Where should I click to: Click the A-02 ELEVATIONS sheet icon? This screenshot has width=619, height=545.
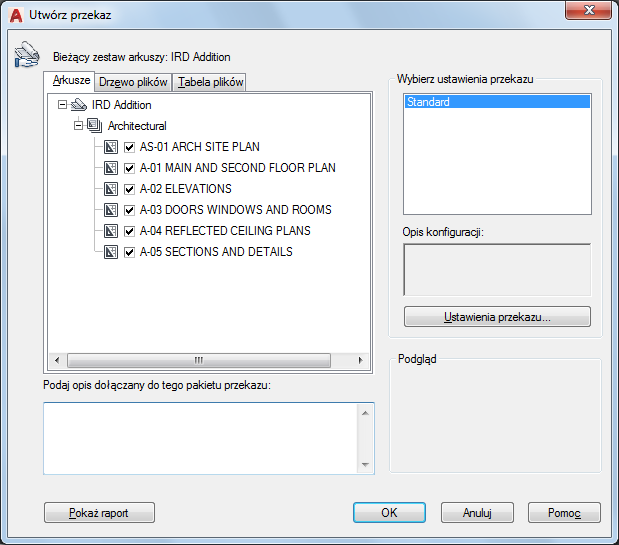111,189
